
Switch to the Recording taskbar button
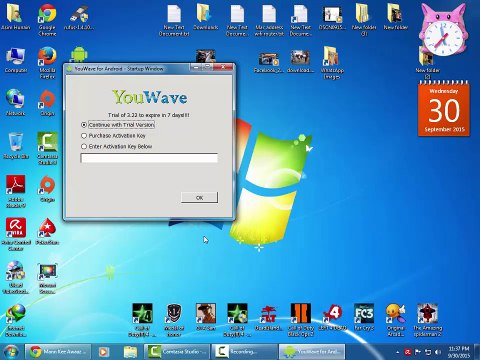coord(245,352)
